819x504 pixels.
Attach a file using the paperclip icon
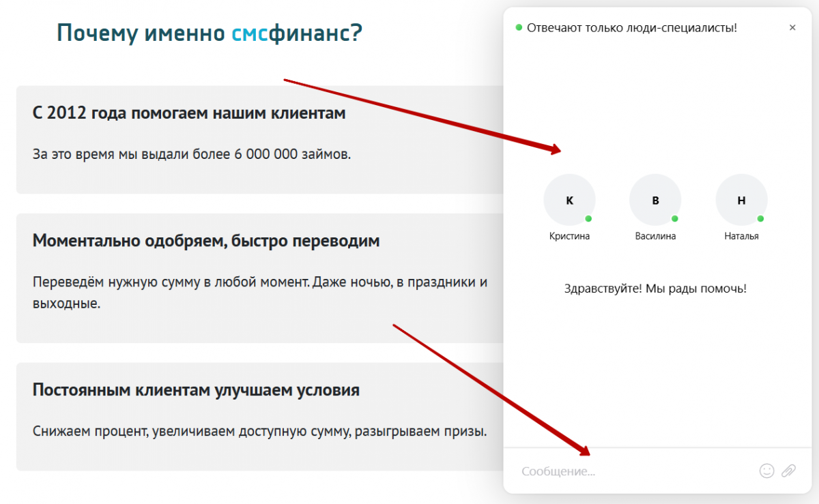tap(788, 471)
